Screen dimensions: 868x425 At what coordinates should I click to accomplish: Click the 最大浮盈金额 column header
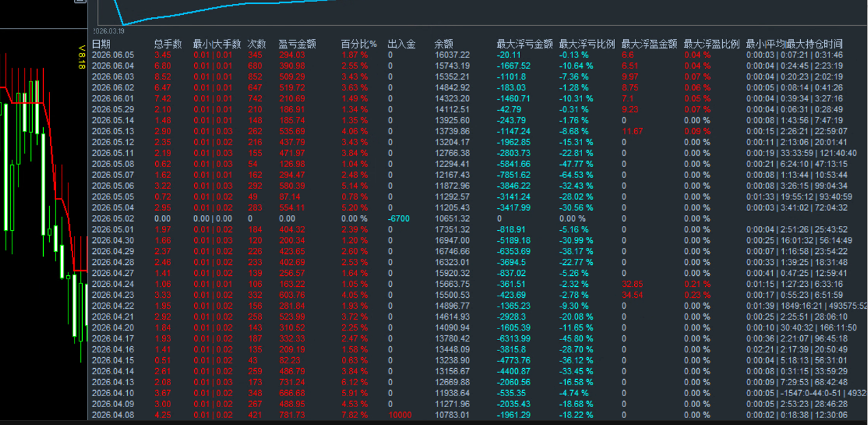point(649,44)
